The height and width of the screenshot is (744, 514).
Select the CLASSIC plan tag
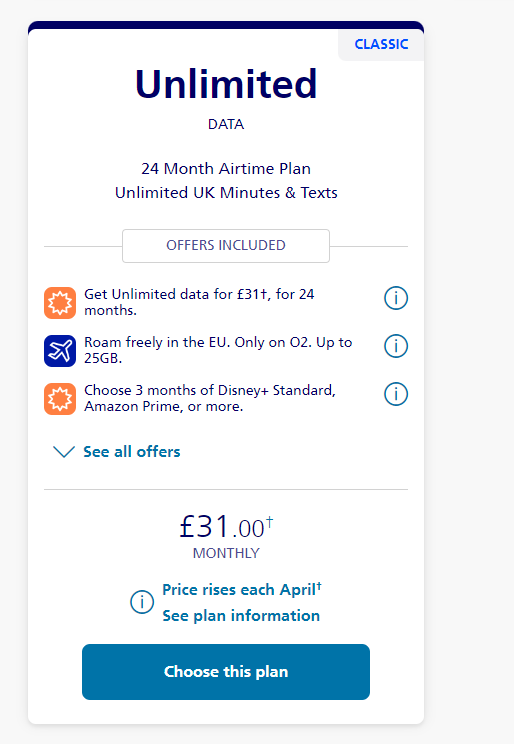click(x=381, y=44)
